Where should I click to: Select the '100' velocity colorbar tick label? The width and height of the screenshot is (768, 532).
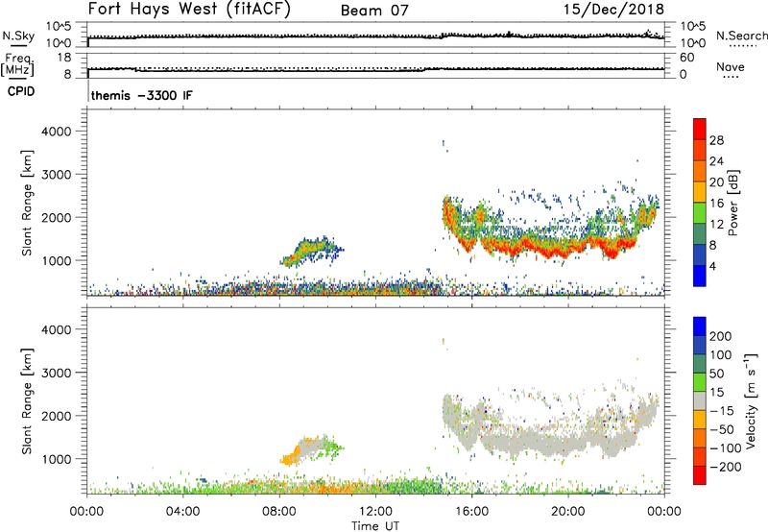pyautogui.click(x=721, y=354)
